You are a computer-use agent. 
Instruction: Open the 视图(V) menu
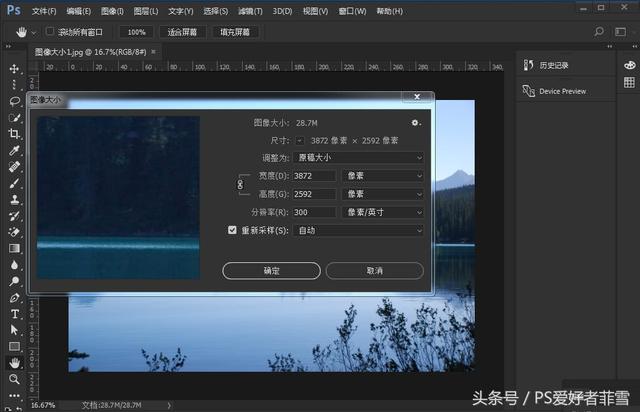pos(316,11)
